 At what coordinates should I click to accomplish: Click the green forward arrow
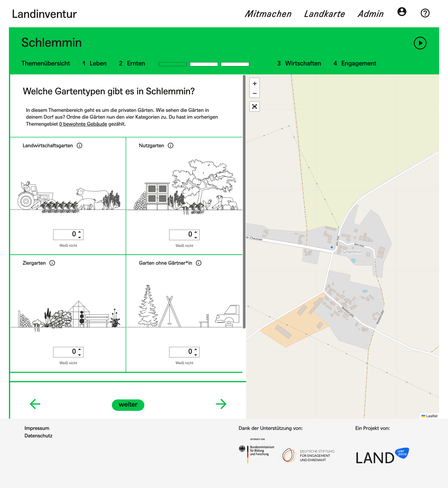click(221, 404)
